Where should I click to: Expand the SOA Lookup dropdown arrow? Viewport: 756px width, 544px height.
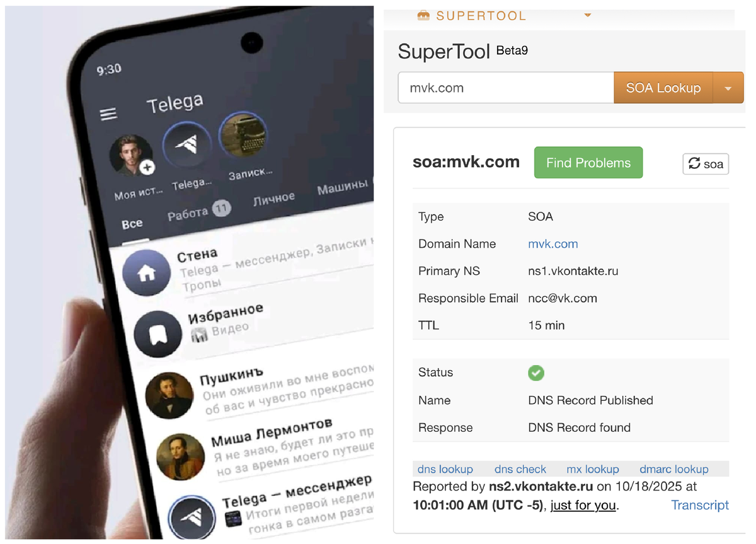point(728,88)
